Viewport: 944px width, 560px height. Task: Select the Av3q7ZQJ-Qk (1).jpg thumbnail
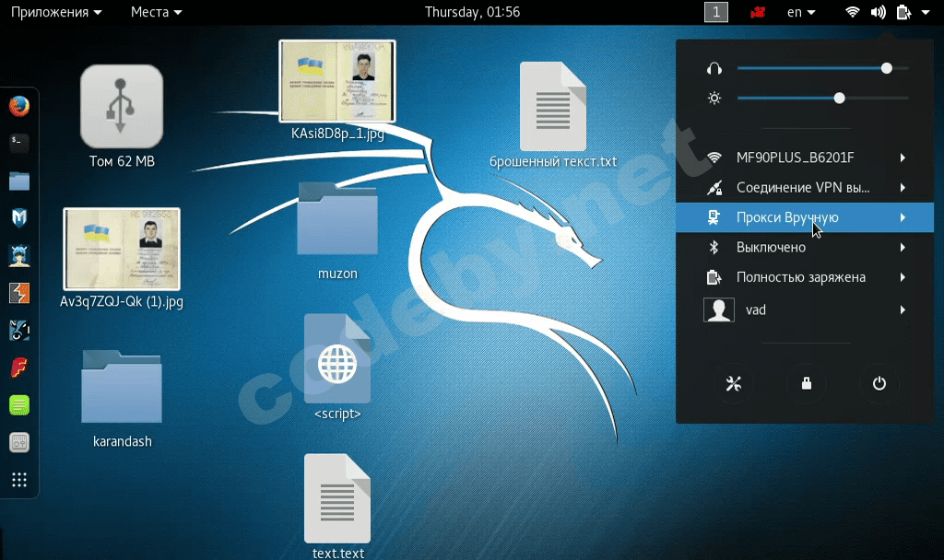coord(122,249)
